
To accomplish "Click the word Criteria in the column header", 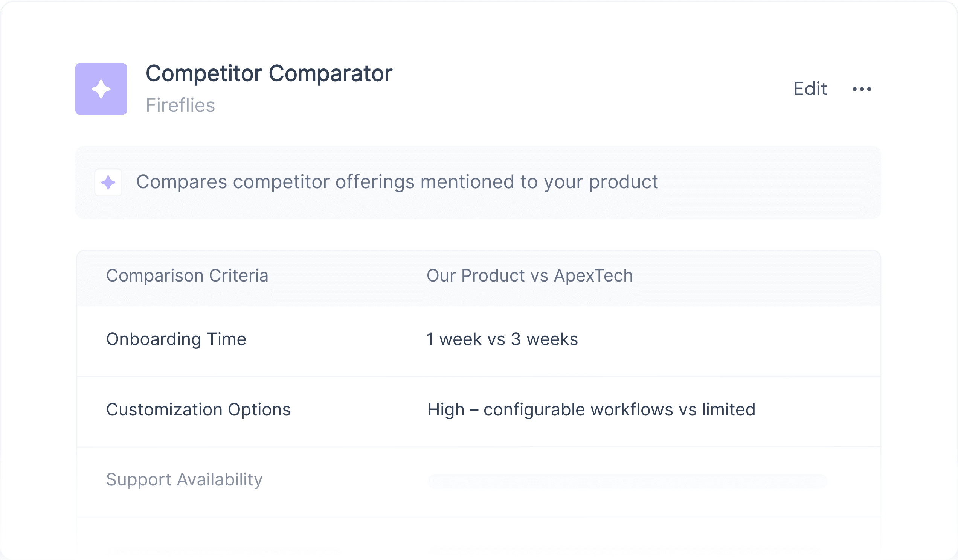I will [x=239, y=275].
